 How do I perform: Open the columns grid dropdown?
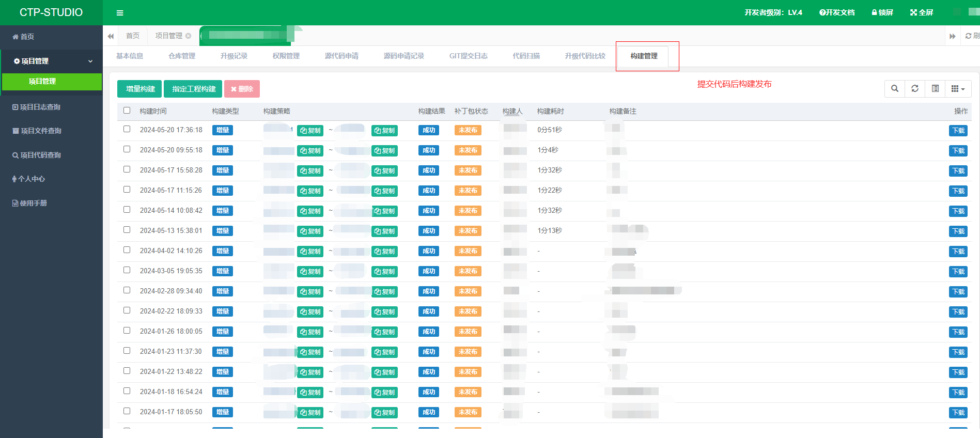coord(958,89)
